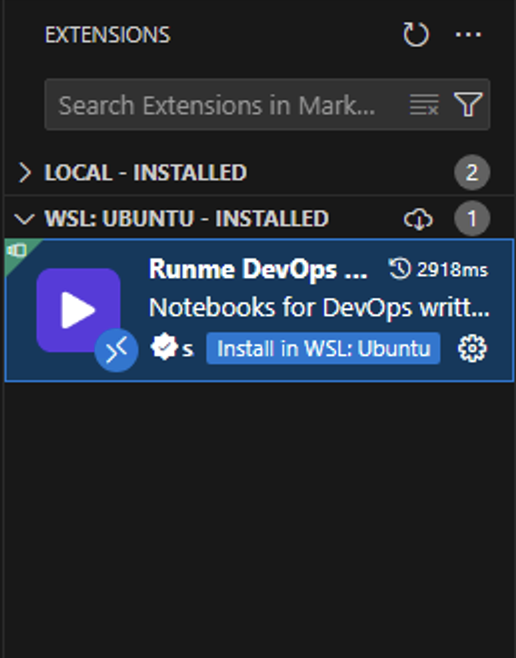This screenshot has width=516, height=658.
Task: Select the Runme DevOps extension title
Action: coord(258,269)
